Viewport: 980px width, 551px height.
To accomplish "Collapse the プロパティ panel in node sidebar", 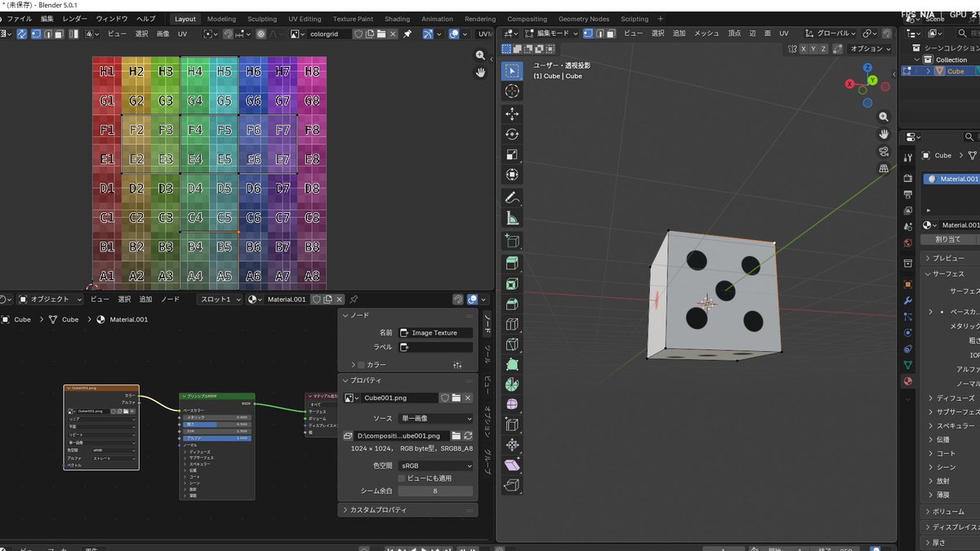I will (408, 380).
